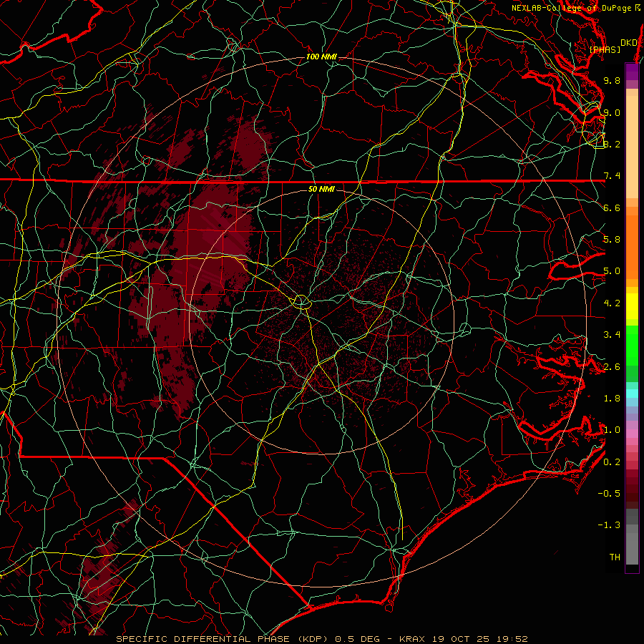Pick the cyan swatch near 1.8

632,394
